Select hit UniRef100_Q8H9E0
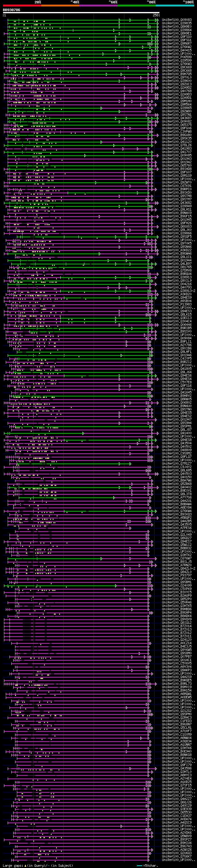Image resolution: width=197 pixels, height=868 pixels. (177, 26)
